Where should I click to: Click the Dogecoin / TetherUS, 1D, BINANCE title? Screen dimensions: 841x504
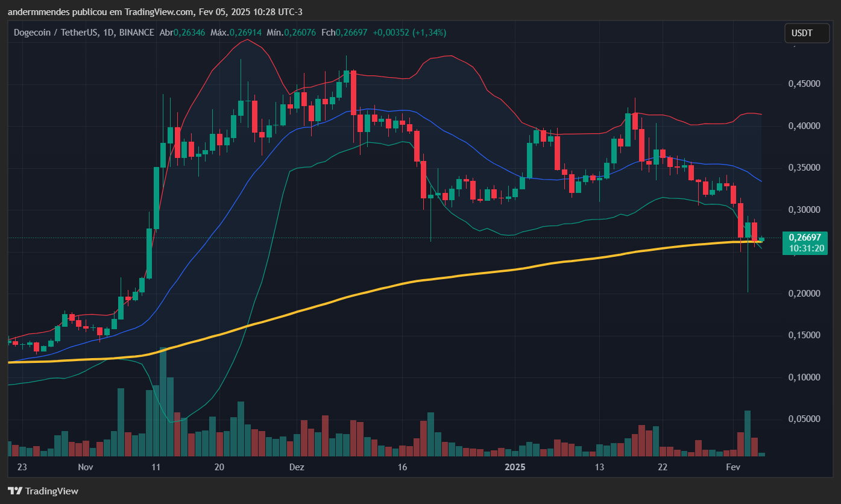(x=84, y=33)
